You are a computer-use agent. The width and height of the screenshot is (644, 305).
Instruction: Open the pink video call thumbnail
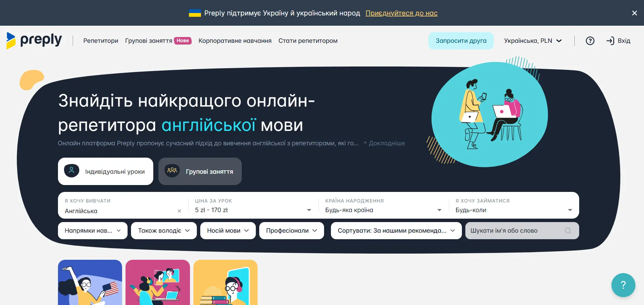pyautogui.click(x=158, y=282)
